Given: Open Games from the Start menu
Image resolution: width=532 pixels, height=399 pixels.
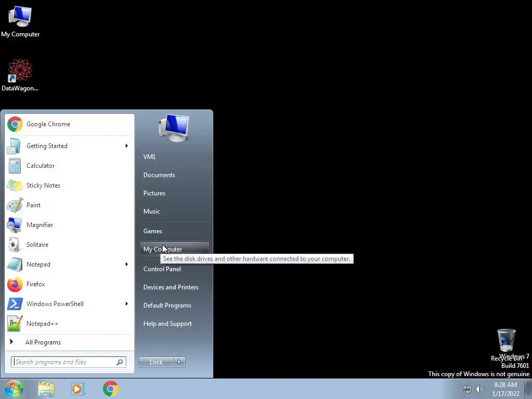Looking at the screenshot, I should [175, 231].
